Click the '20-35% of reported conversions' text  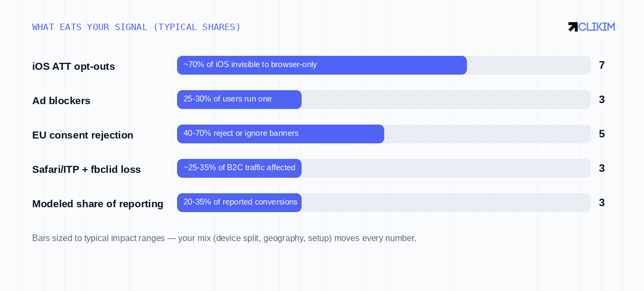click(240, 202)
